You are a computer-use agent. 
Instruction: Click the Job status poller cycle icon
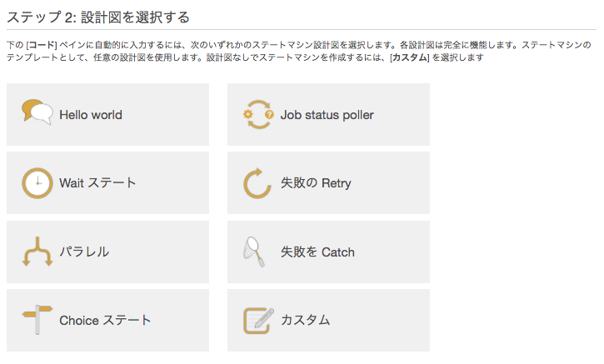point(258,114)
